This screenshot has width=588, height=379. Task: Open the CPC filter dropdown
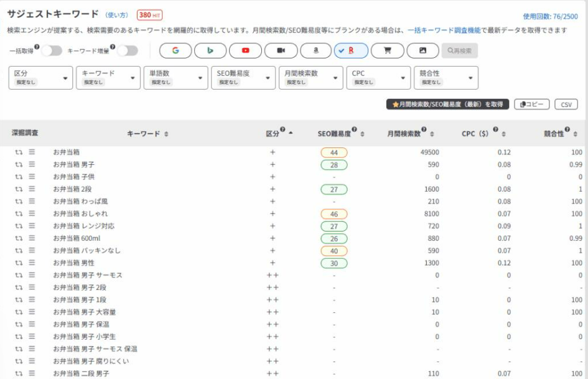(378, 78)
